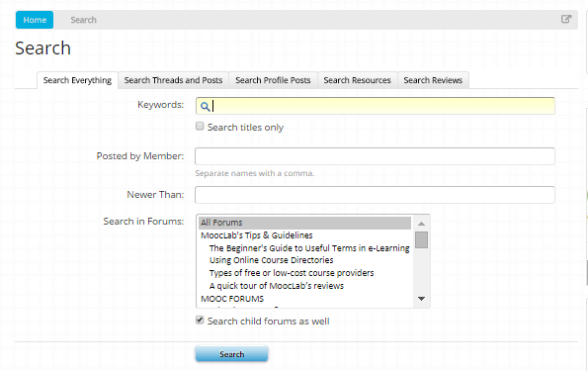Viewport: 588px width, 371px height.
Task: Select MoocLab's Tips & Guidelines forum
Action: coord(305,235)
